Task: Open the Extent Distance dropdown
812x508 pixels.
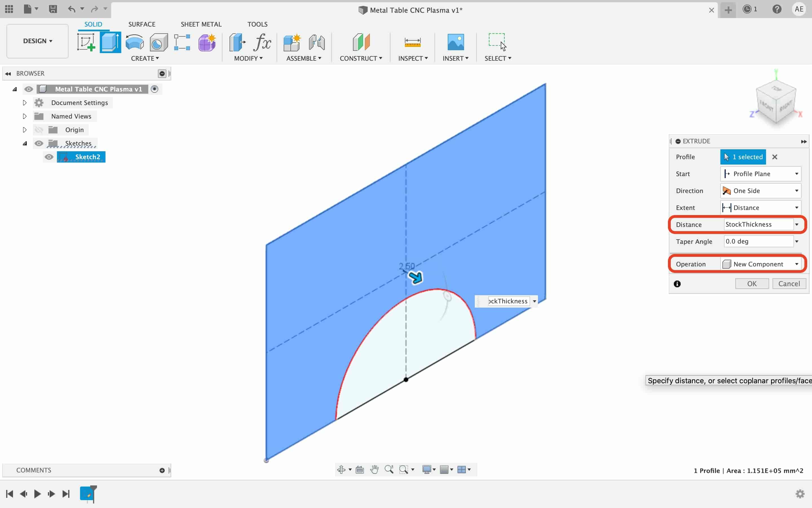Action: [761, 208]
